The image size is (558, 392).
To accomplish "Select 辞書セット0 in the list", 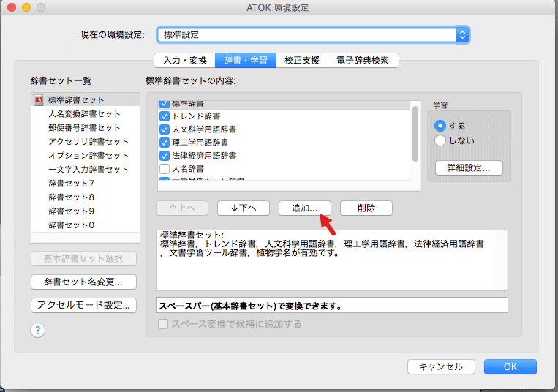I will click(86, 225).
